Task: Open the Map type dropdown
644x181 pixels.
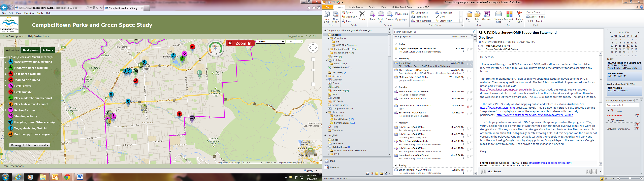Action: pos(295,41)
